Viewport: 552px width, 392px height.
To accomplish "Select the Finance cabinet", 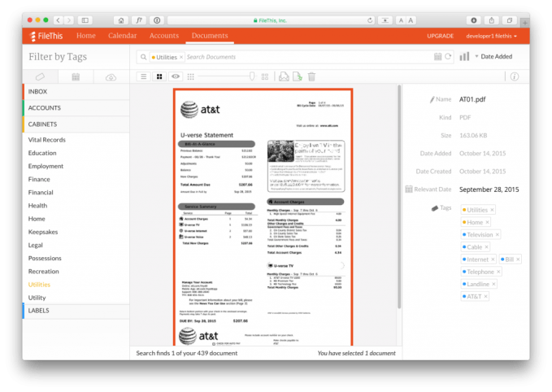I will 39,179.
